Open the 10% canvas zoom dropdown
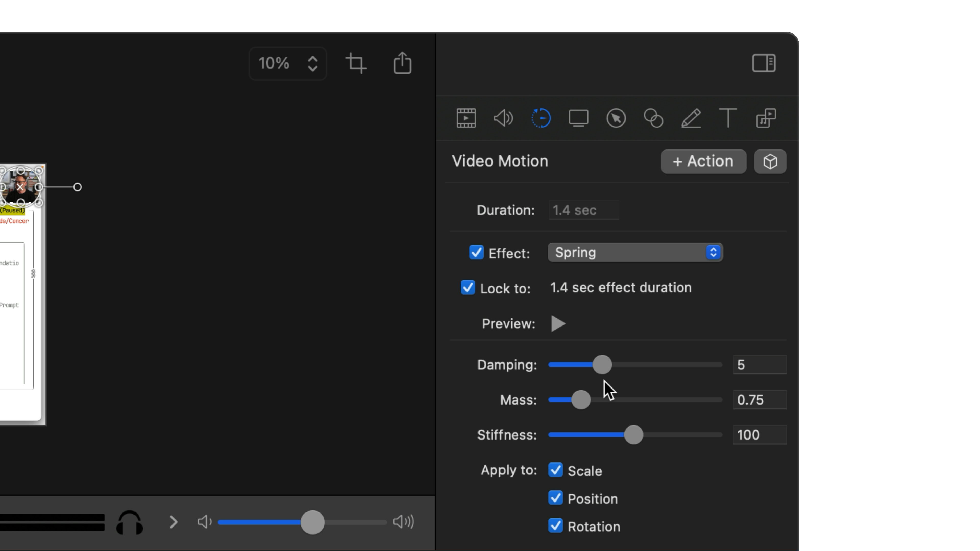980x551 pixels. point(288,64)
